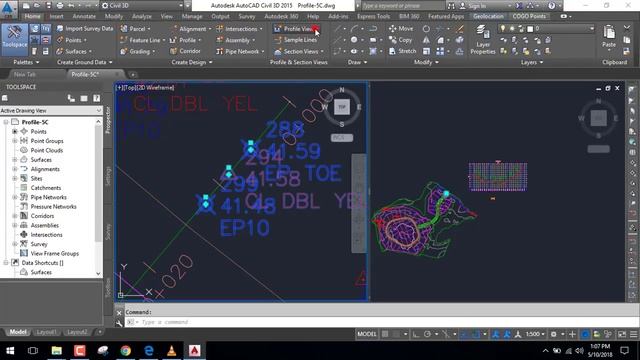Toggle grid display in status bar
640x360 pixels.
[385, 334]
